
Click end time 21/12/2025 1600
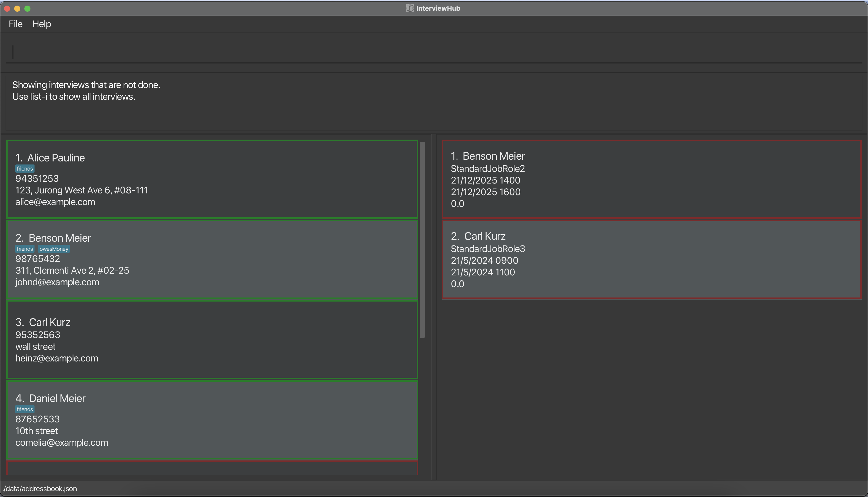[486, 192]
